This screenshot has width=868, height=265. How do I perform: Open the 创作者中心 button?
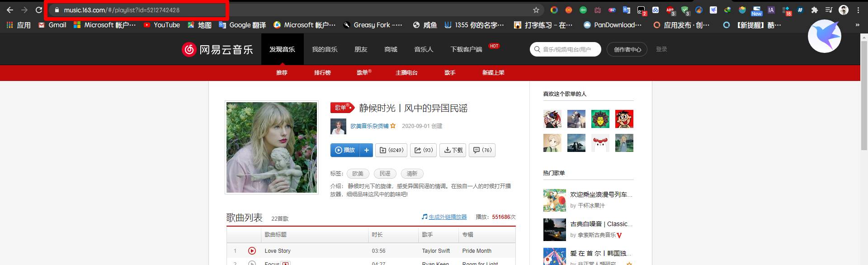627,49
